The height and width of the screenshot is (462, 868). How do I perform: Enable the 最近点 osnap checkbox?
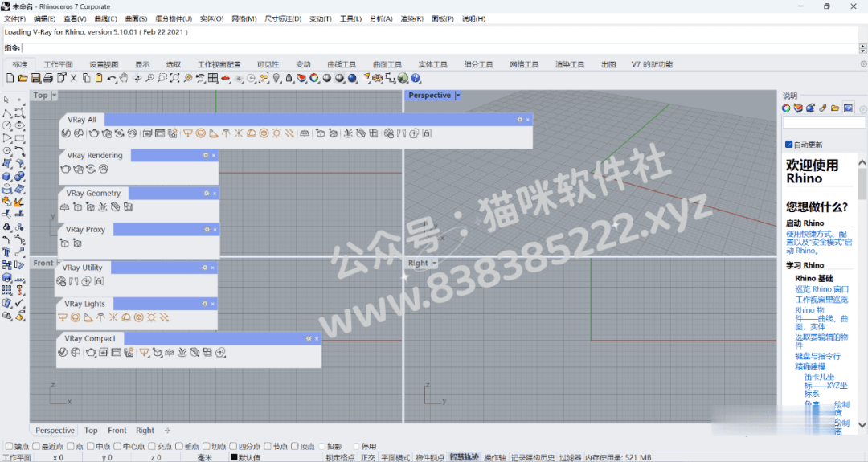tap(36, 446)
